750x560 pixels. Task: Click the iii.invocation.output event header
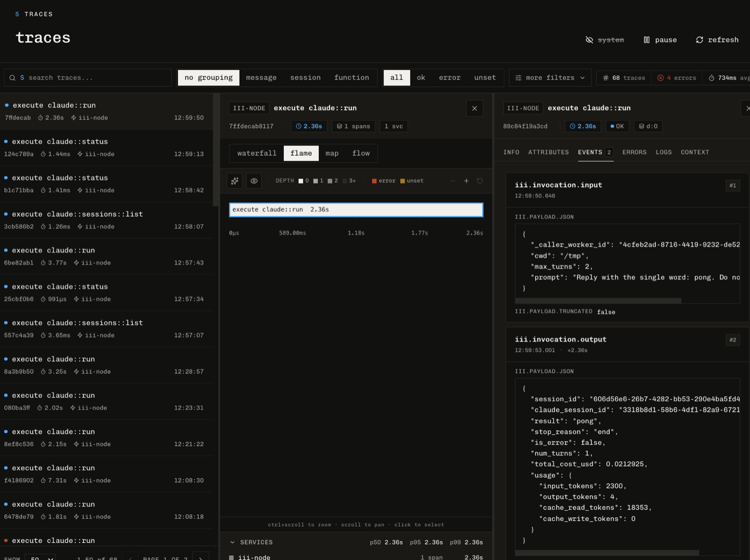click(x=627, y=344)
